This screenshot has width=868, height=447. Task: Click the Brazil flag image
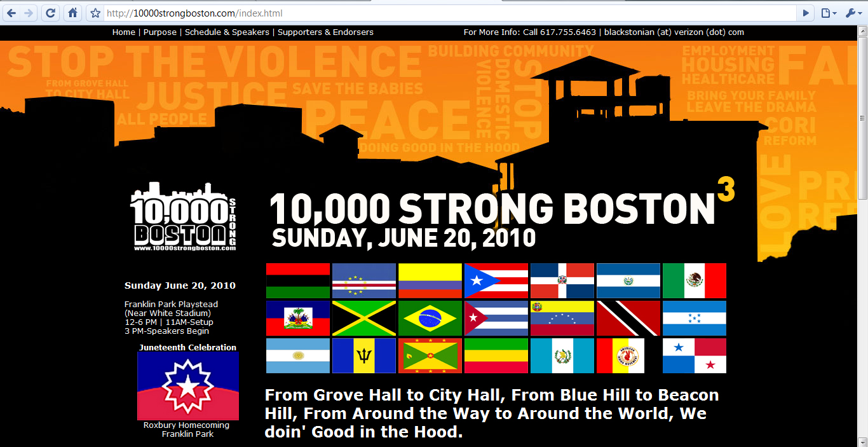tap(430, 318)
